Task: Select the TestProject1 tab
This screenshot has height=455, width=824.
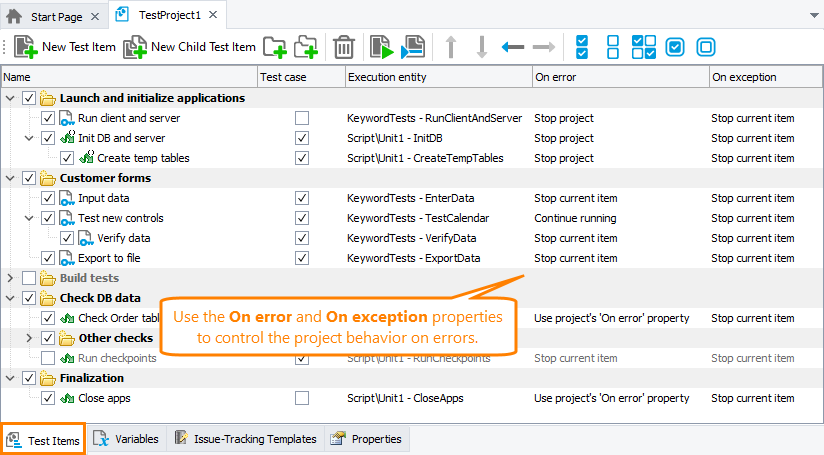Action: click(169, 15)
